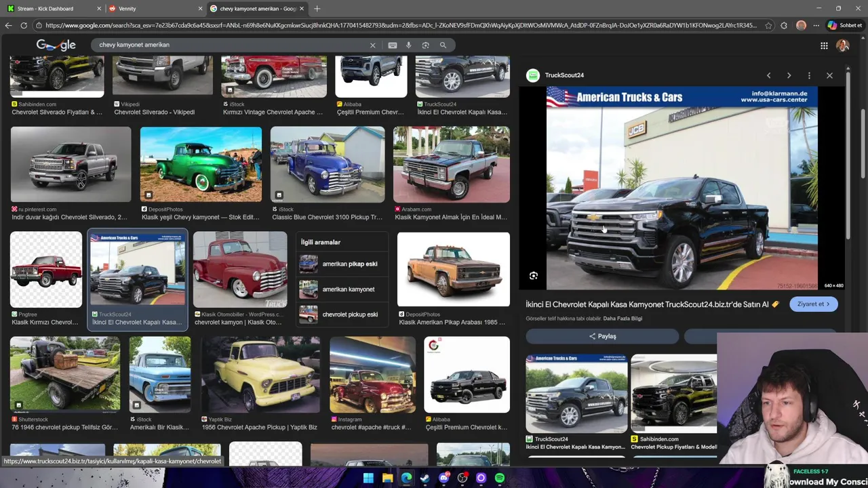The height and width of the screenshot is (488, 868).
Task: Open the Google apps grid
Action: click(824, 45)
